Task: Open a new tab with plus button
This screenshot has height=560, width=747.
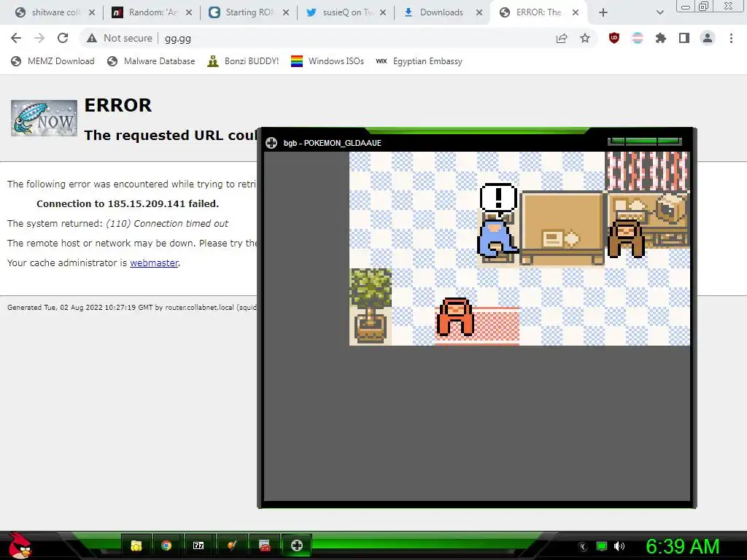Action: (603, 12)
